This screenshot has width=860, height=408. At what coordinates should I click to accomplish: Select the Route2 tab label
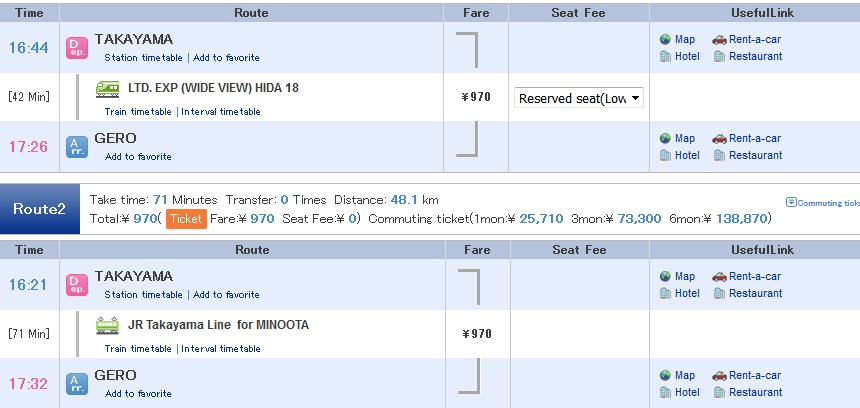(x=39, y=209)
